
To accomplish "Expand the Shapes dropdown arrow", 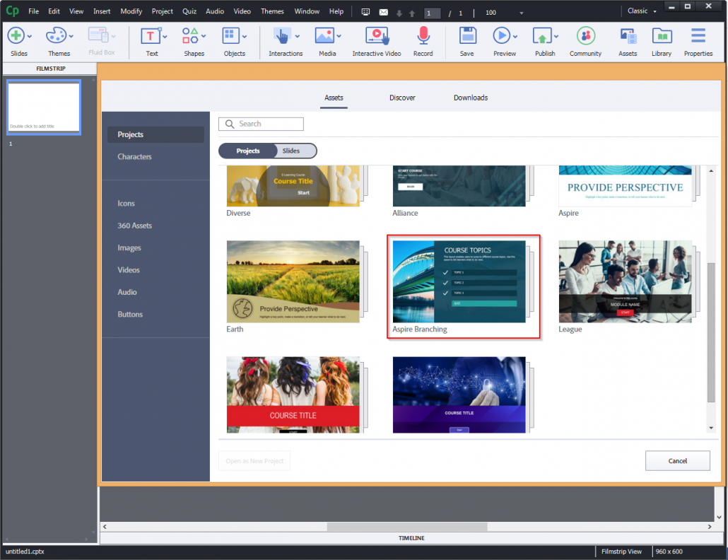I will 205,35.
